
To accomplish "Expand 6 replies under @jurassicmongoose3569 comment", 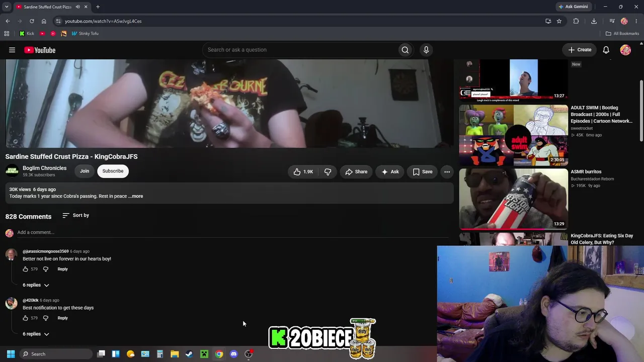I will (x=36, y=285).
